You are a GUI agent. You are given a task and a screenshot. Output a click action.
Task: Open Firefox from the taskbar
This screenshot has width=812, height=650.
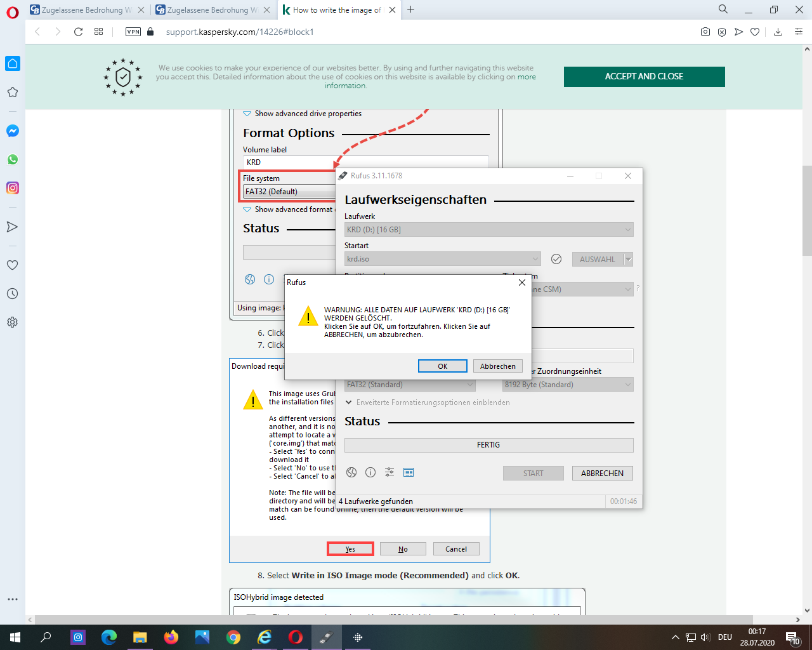(x=171, y=637)
